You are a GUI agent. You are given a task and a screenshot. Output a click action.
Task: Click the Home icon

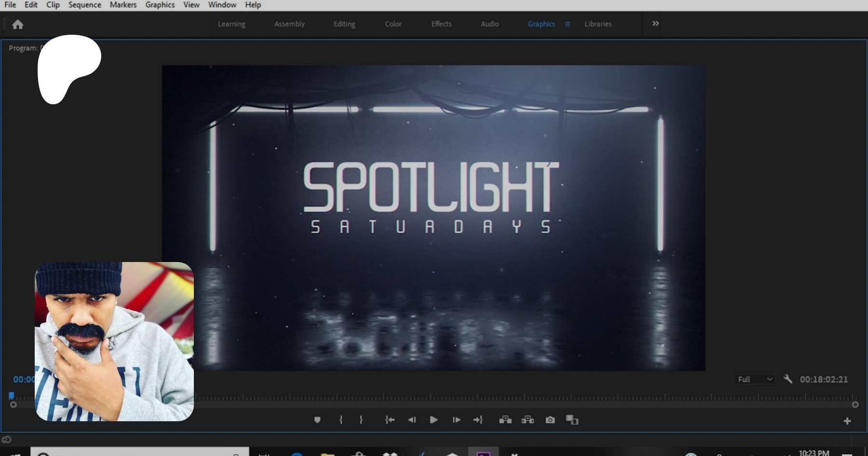tap(18, 25)
